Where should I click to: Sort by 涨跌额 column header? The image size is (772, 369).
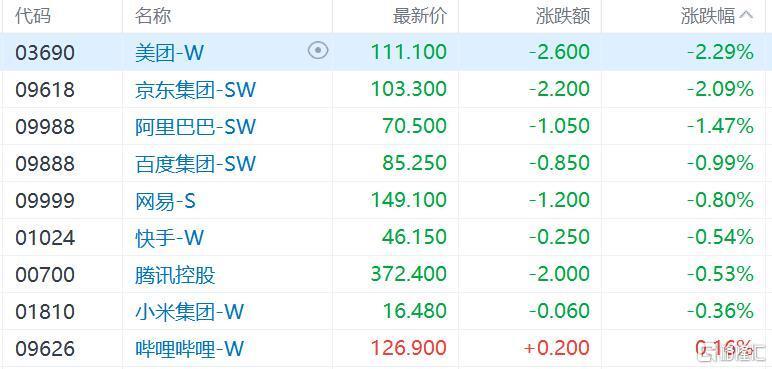click(x=563, y=16)
